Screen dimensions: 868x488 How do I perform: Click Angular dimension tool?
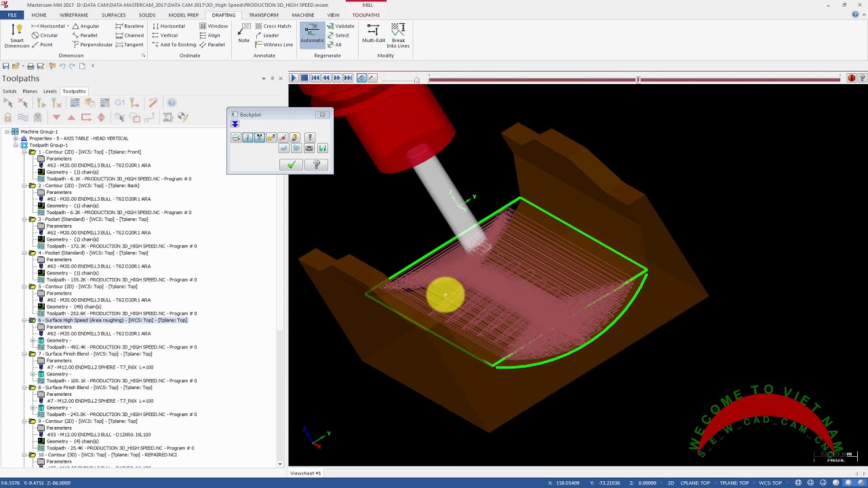(x=85, y=26)
